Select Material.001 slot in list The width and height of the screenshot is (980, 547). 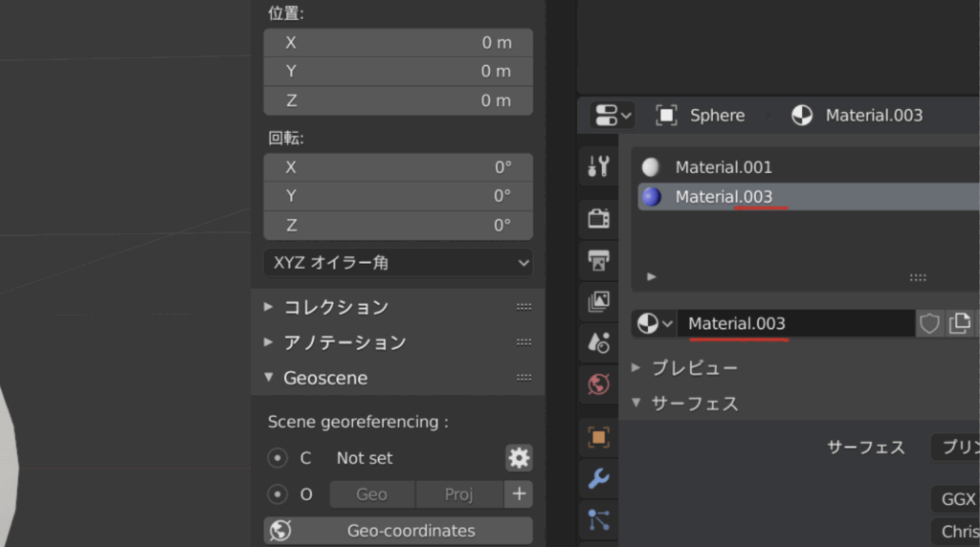[724, 167]
